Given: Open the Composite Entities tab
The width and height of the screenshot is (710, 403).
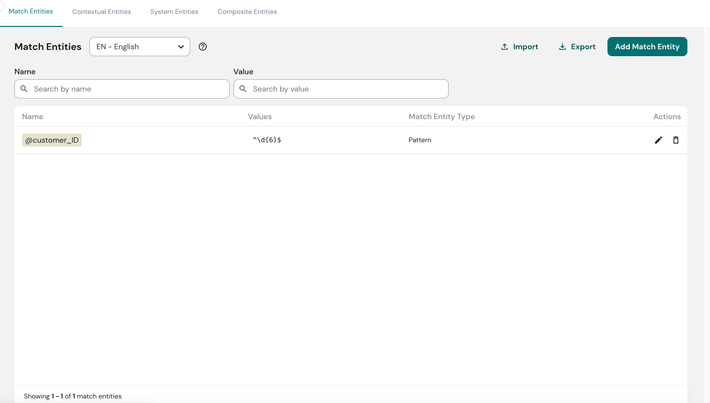Looking at the screenshot, I should pos(247,12).
